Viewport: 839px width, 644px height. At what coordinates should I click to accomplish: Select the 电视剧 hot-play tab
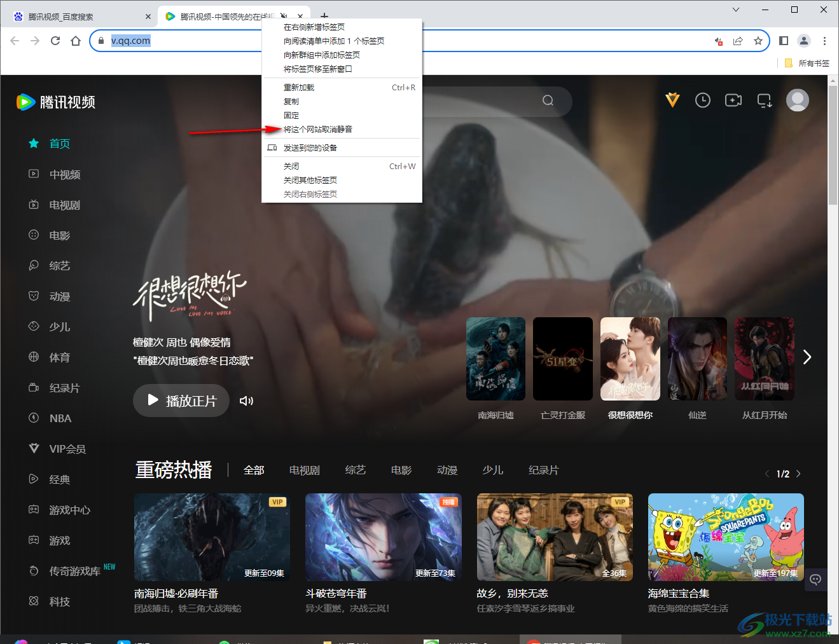coord(305,470)
